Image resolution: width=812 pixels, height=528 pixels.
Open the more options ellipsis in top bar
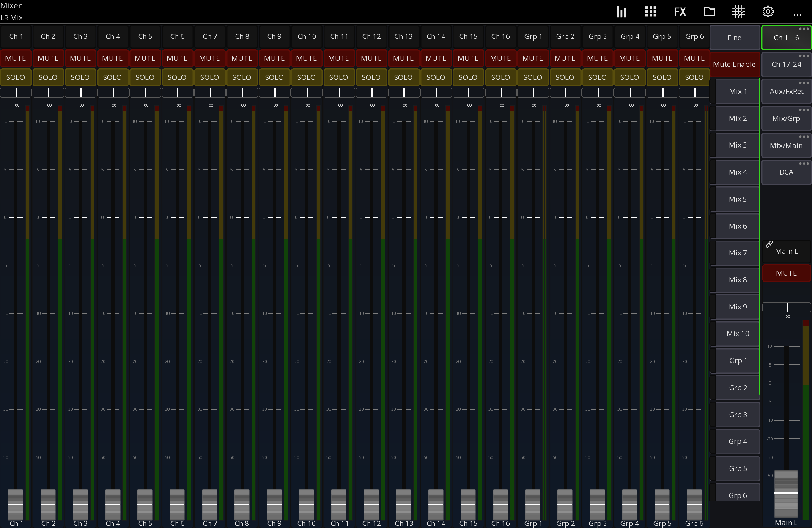(797, 15)
